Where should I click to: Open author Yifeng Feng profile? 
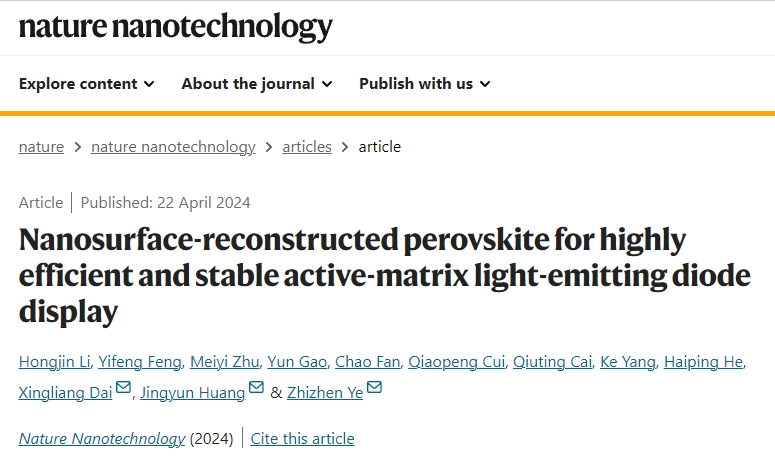click(x=140, y=362)
